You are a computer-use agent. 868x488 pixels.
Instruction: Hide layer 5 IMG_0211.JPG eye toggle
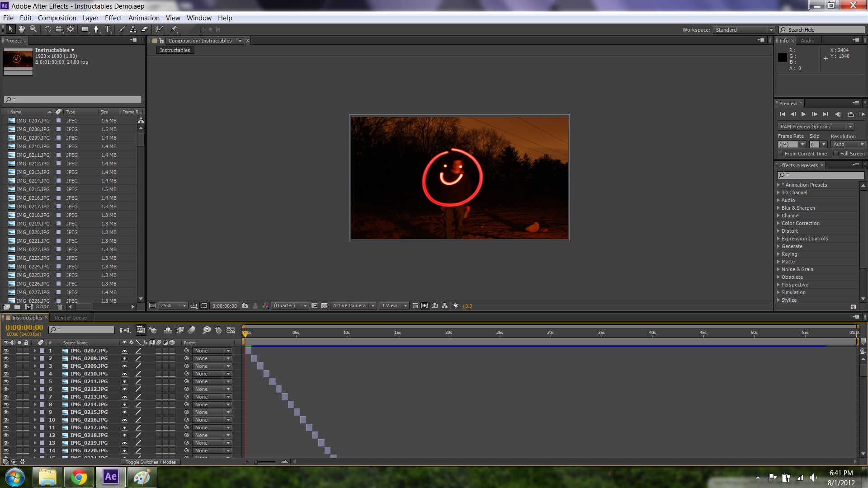coord(6,381)
